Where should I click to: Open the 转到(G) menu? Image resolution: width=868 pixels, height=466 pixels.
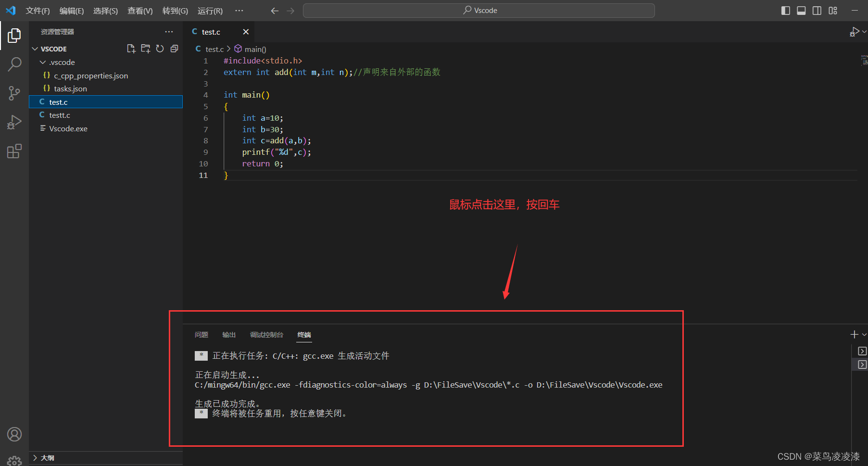[175, 11]
